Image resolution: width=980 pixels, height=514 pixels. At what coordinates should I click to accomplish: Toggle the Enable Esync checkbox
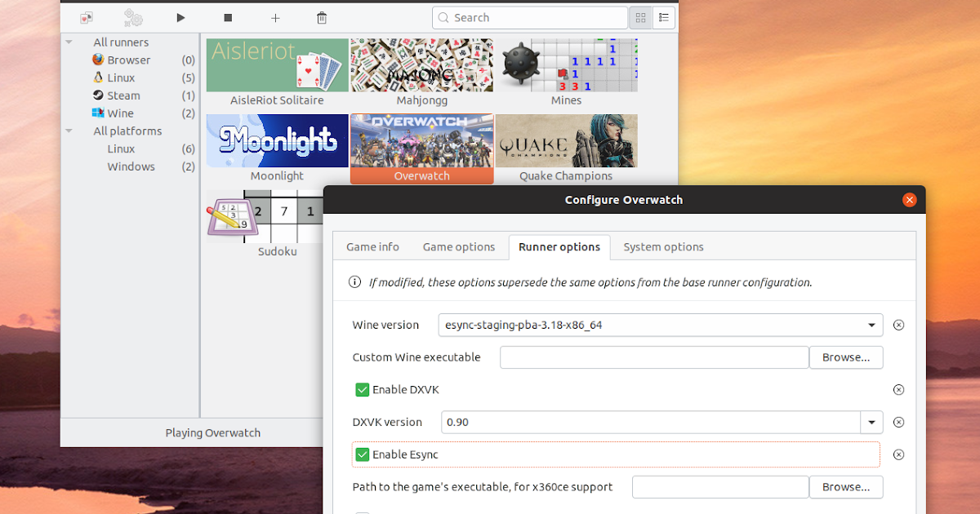coord(363,454)
